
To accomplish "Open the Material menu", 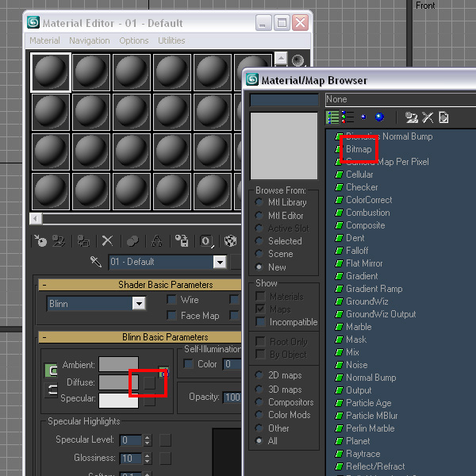I will click(x=44, y=40).
